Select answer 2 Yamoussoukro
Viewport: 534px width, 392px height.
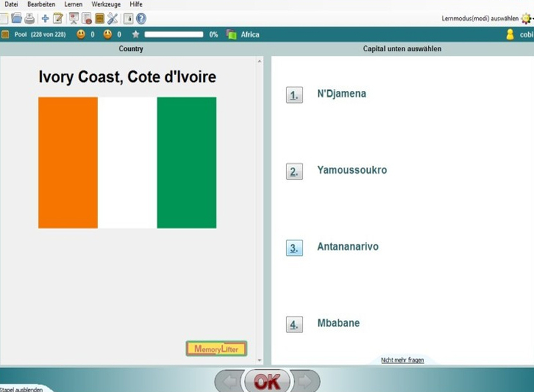(294, 172)
